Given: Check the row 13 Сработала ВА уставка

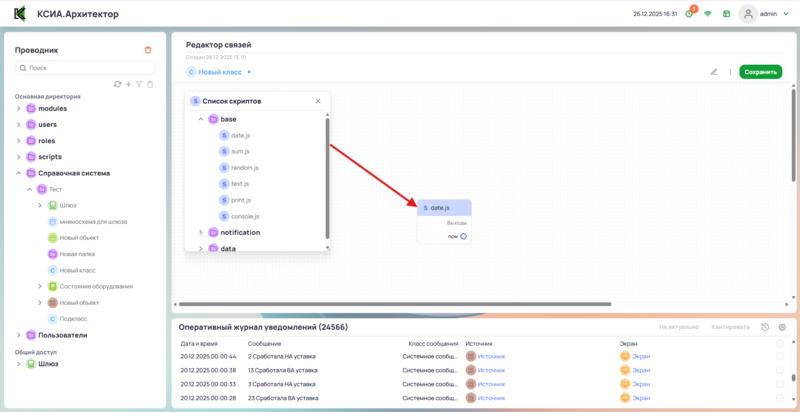Looking at the screenshot, I should pos(780,370).
